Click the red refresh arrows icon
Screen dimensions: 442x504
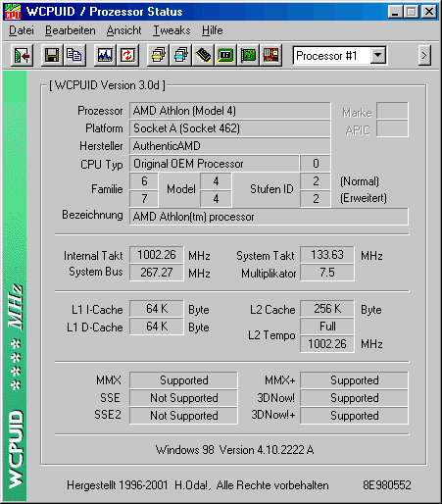[127, 56]
